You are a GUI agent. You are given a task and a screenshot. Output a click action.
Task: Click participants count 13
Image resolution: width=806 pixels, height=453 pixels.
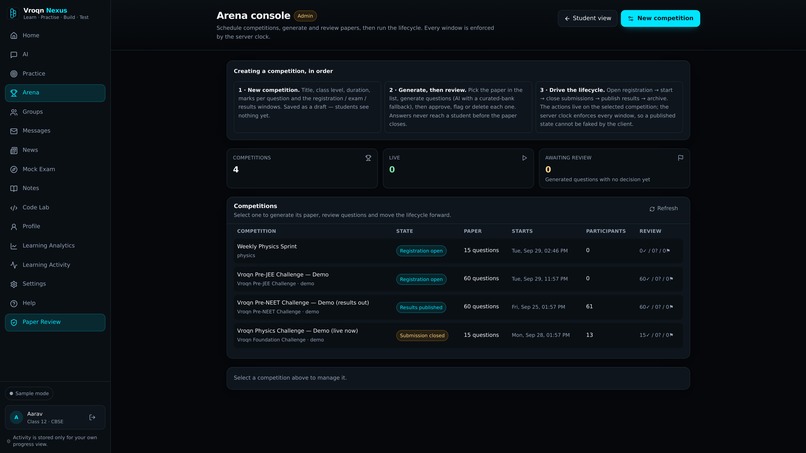(x=589, y=335)
